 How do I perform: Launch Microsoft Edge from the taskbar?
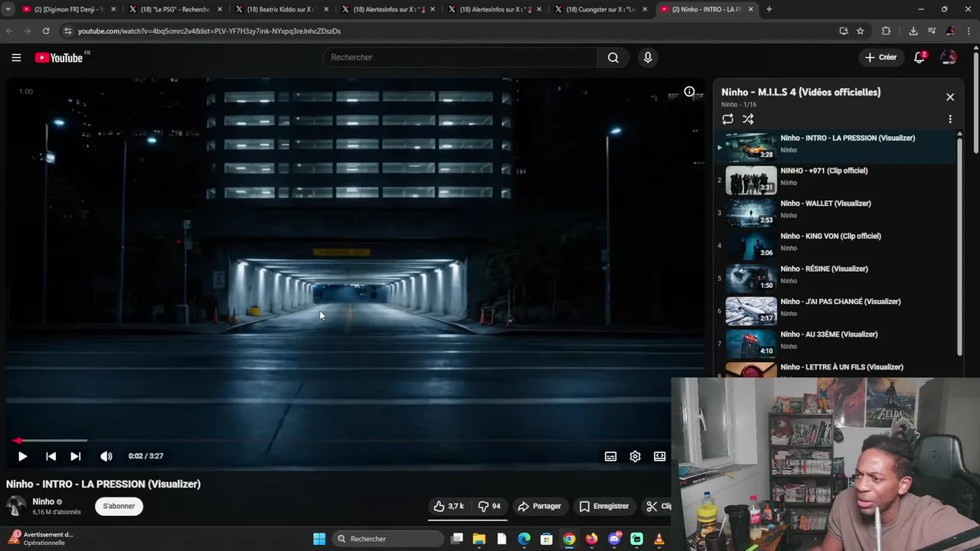[x=524, y=539]
